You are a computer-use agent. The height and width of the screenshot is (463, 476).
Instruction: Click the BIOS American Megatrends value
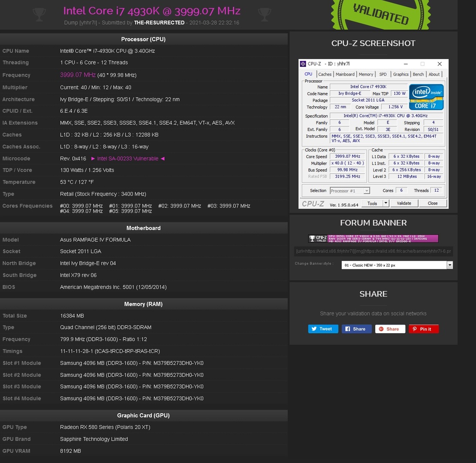(113, 287)
